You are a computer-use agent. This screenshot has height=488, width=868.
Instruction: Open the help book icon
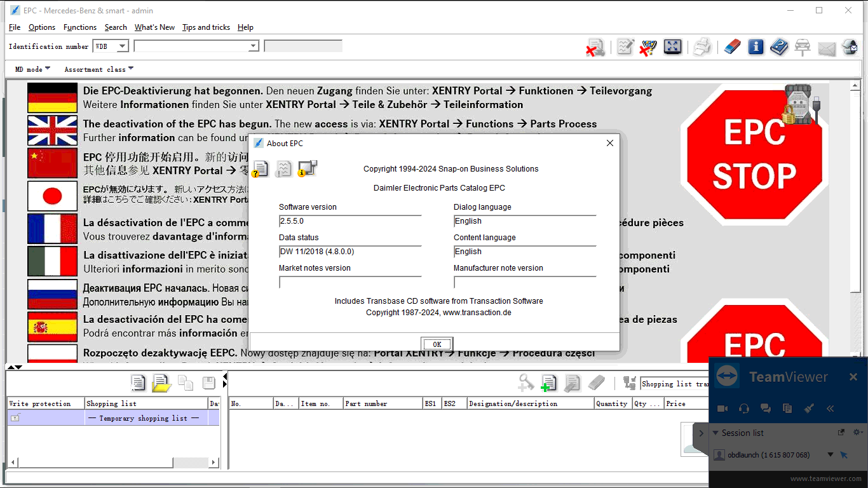[x=778, y=47]
